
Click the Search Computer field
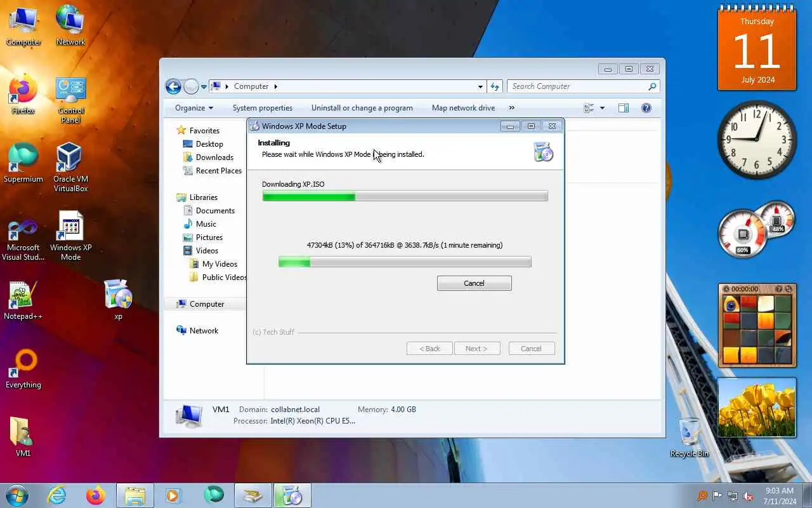[584, 86]
